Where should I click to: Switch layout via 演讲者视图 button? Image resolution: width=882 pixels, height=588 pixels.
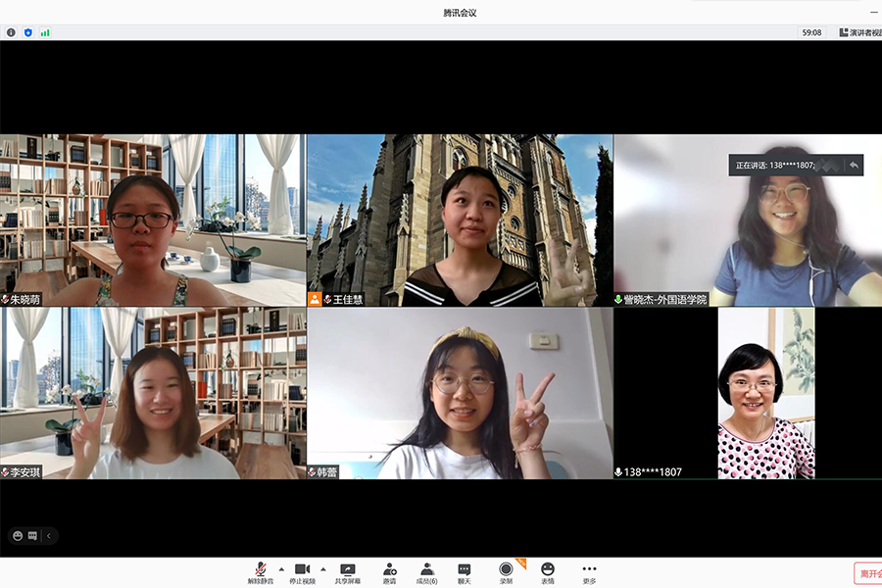pos(860,32)
